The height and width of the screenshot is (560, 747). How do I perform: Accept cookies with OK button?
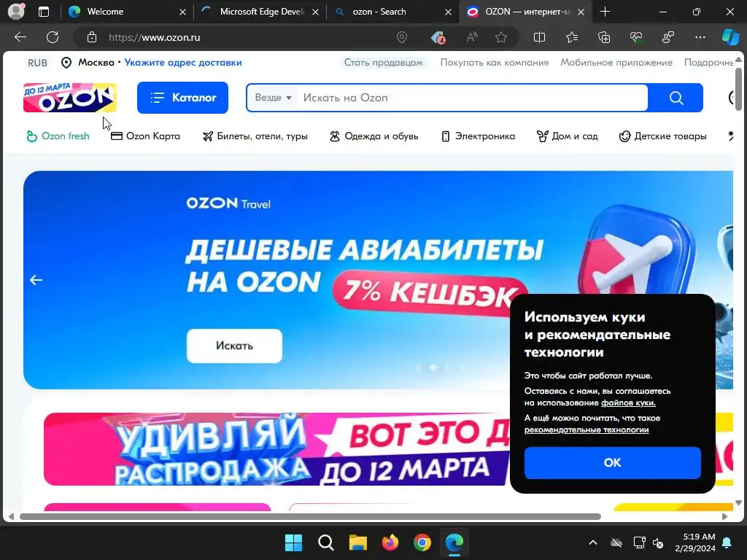tap(613, 462)
